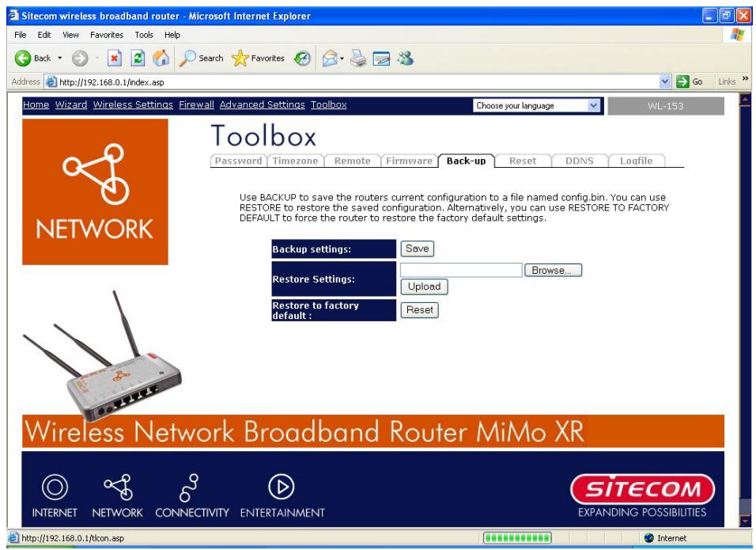The height and width of the screenshot is (550, 756).
Task: Click the Sitecom logo
Action: 642,490
